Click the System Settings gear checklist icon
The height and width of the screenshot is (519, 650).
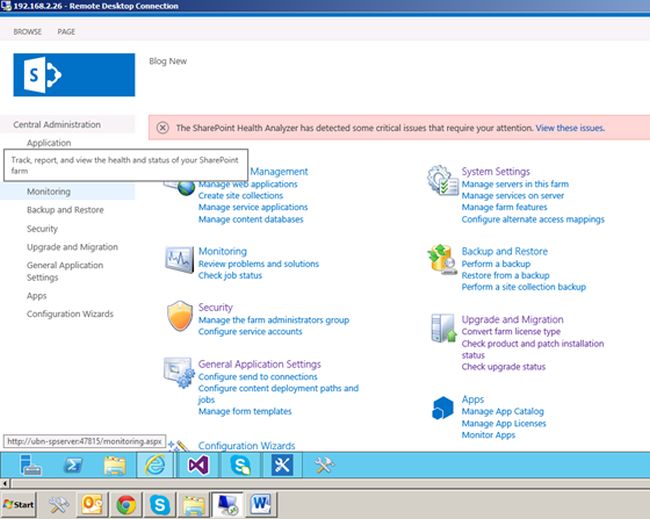[443, 180]
